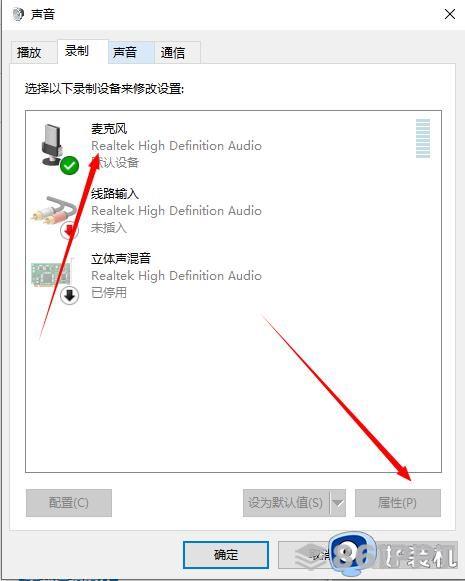Viewport: 465px width, 581px height.
Task: Open the 通信 tab
Action: point(173,52)
